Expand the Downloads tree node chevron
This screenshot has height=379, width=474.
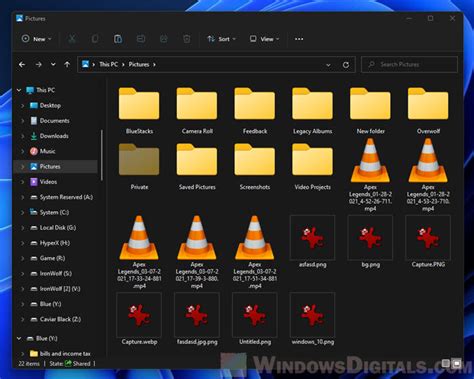click(x=23, y=136)
